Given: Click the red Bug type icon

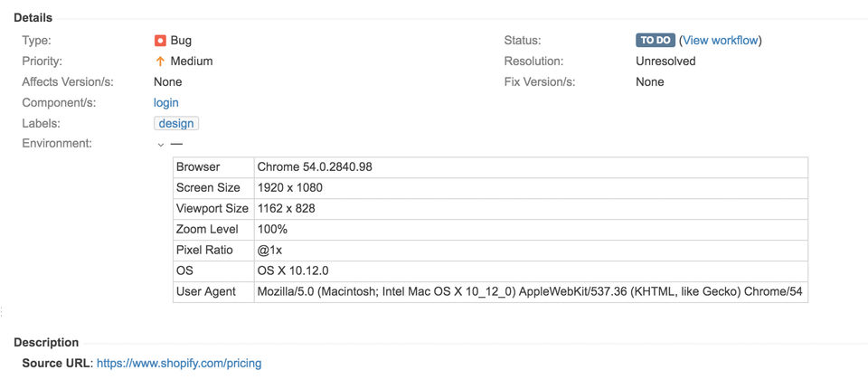Looking at the screenshot, I should click(160, 41).
